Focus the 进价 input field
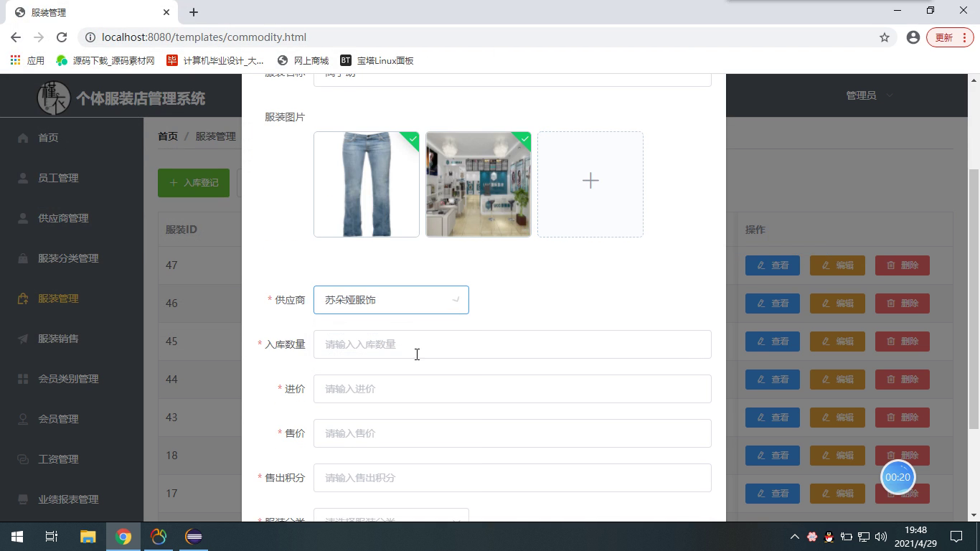The image size is (980, 551). (x=512, y=389)
